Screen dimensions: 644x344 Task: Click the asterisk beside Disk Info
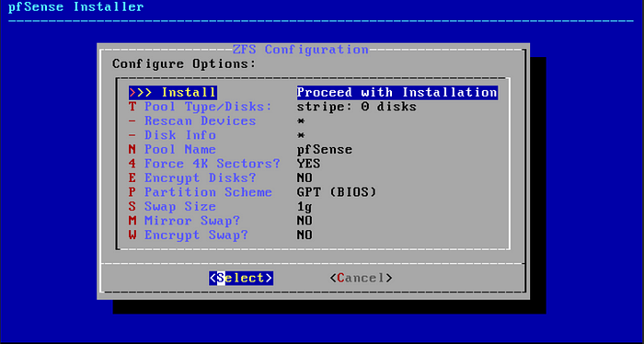click(301, 136)
